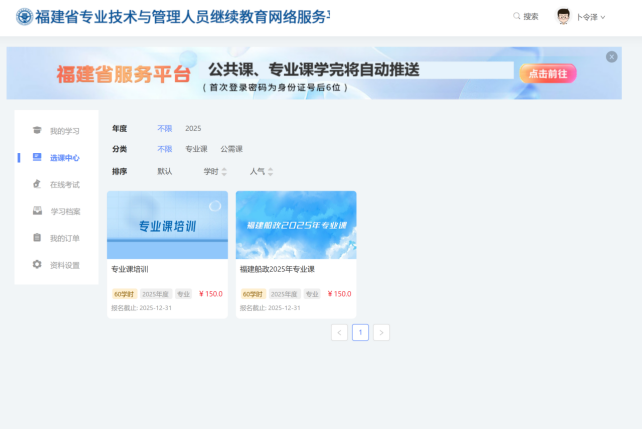
Task: Filter year by 2025
Action: pos(193,129)
